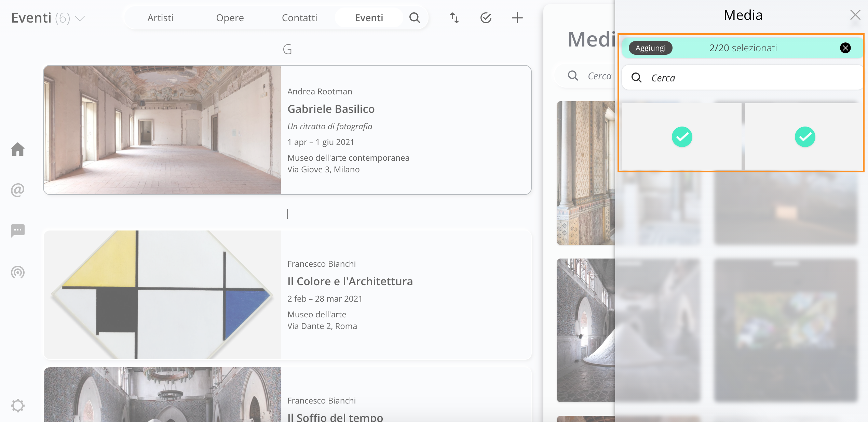Deselect the second checked media thumbnail
The height and width of the screenshot is (422, 868).
click(x=805, y=137)
